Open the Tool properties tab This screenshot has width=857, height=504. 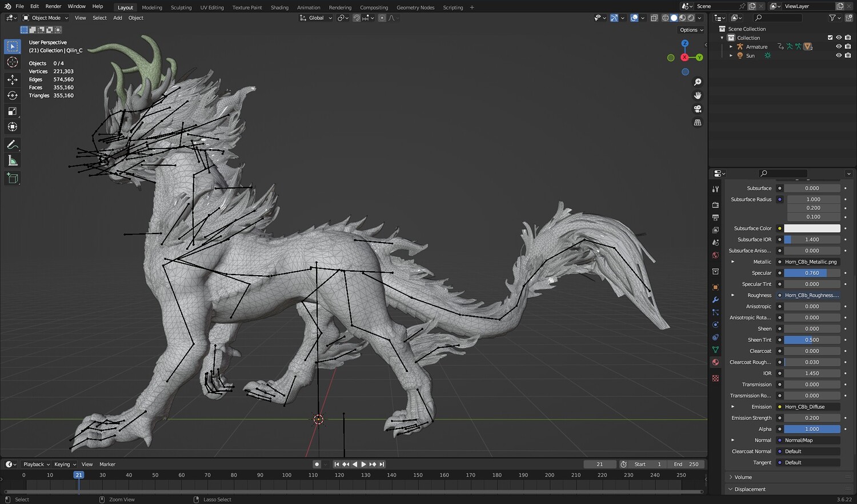coord(715,189)
